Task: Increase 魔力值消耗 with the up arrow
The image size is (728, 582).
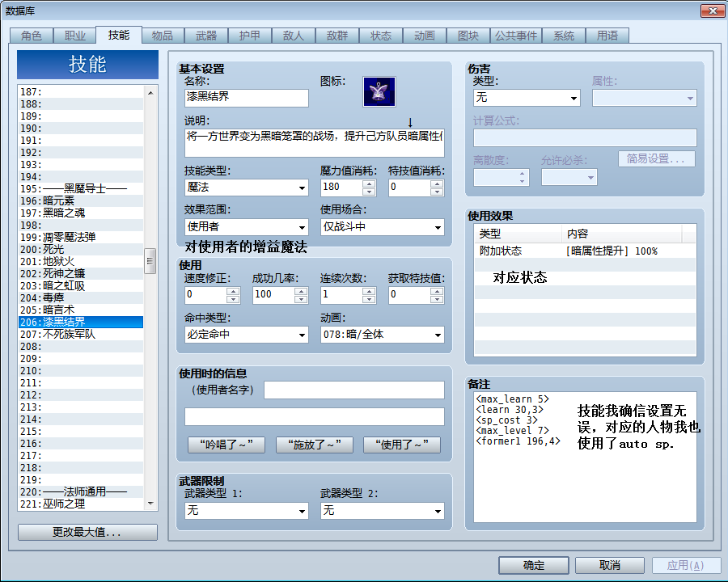Action: pyautogui.click(x=369, y=183)
